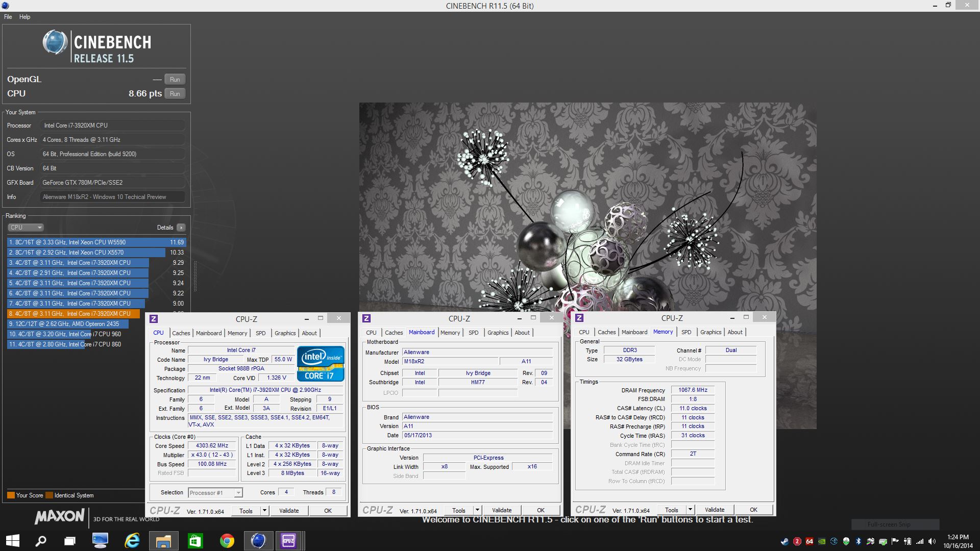Open the Processor #1 selection dropdown

[x=215, y=493]
